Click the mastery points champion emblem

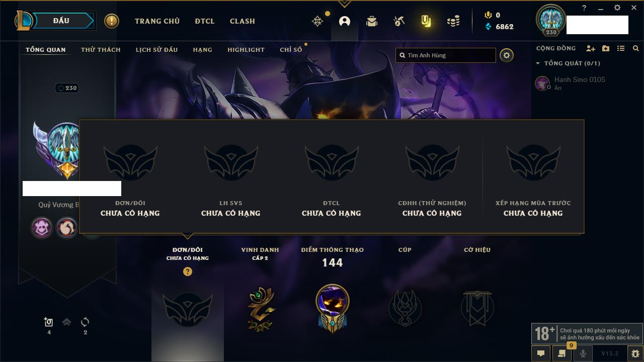click(x=333, y=307)
